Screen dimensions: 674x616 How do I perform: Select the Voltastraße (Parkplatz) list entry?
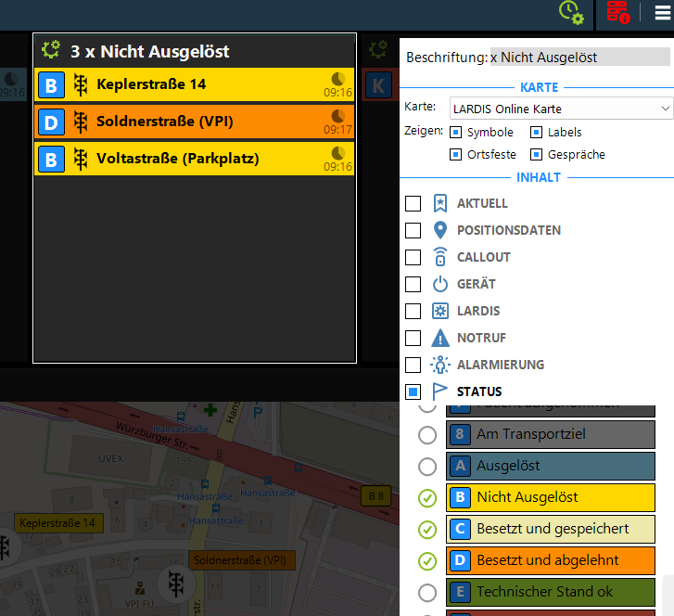[195, 159]
